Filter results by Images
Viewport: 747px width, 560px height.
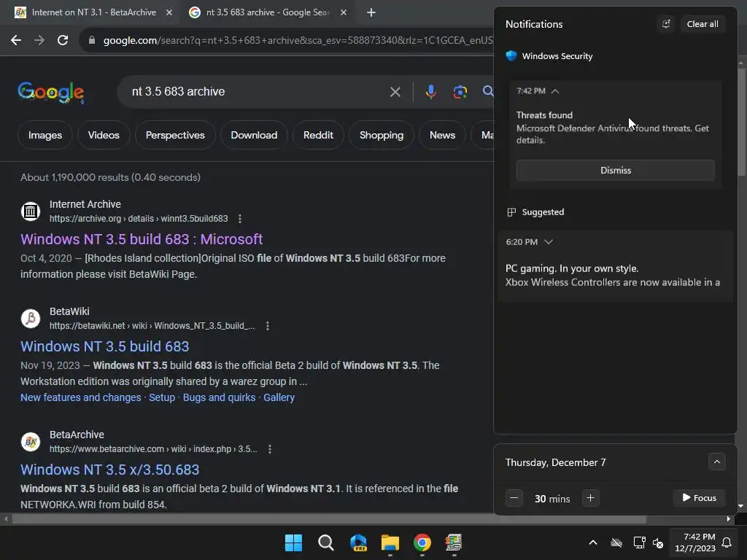[45, 135]
